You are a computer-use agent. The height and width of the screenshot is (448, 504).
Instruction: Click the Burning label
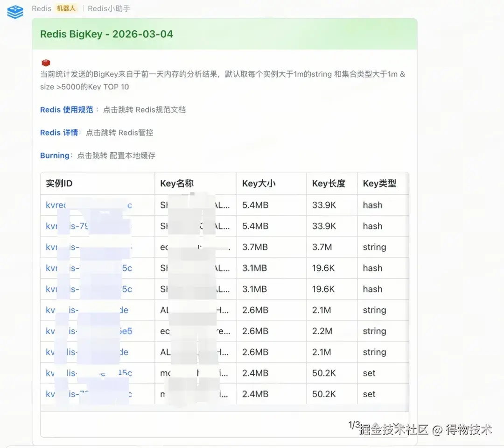[55, 156]
